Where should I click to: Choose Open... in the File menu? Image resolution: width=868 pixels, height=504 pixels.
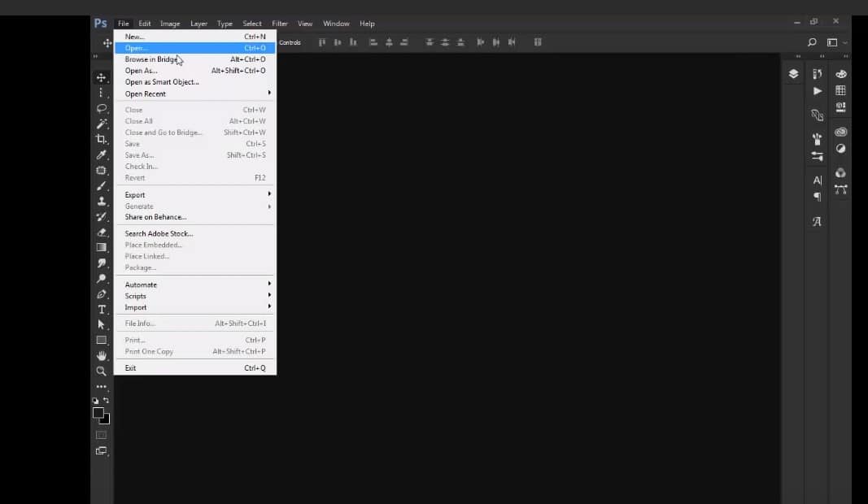click(195, 48)
